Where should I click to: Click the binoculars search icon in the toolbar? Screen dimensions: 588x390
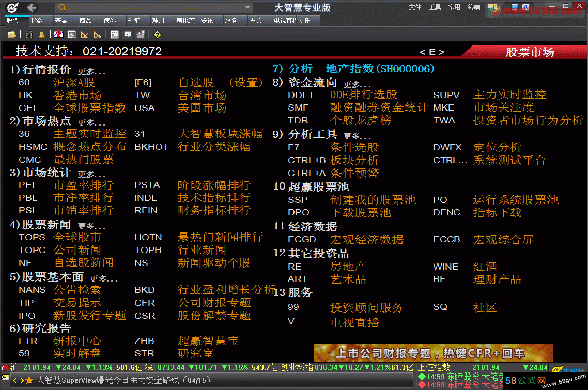pyautogui.click(x=29, y=35)
